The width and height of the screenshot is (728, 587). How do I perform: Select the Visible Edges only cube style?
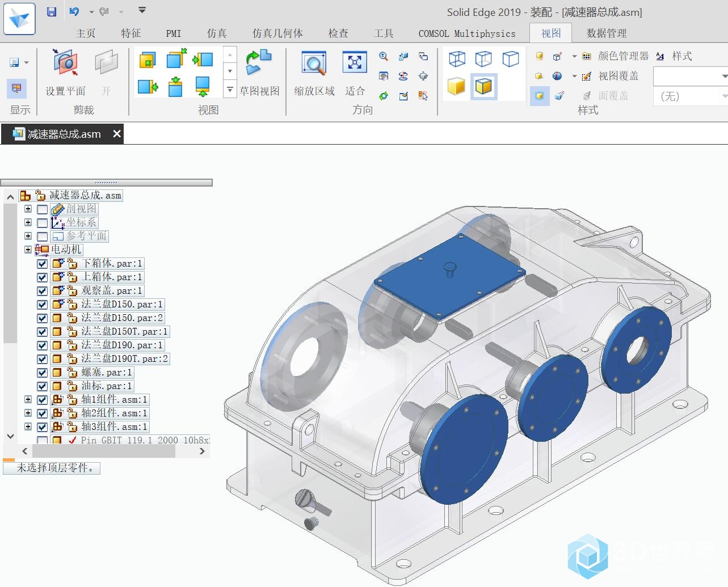click(511, 58)
